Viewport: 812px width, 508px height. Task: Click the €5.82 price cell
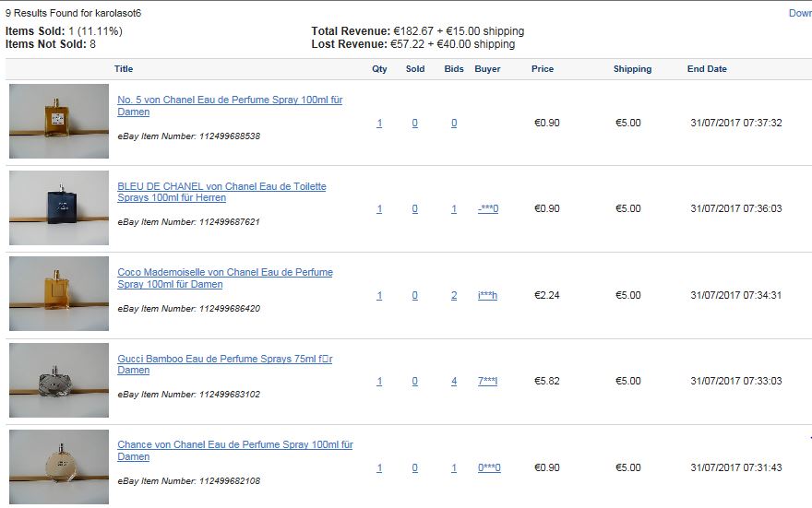point(547,382)
